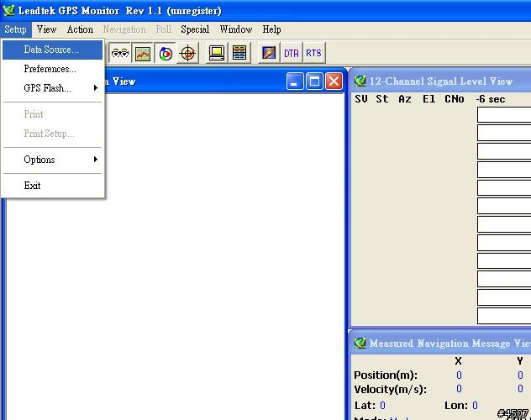Click the 12-Channel Signal Level View title bar

point(440,81)
